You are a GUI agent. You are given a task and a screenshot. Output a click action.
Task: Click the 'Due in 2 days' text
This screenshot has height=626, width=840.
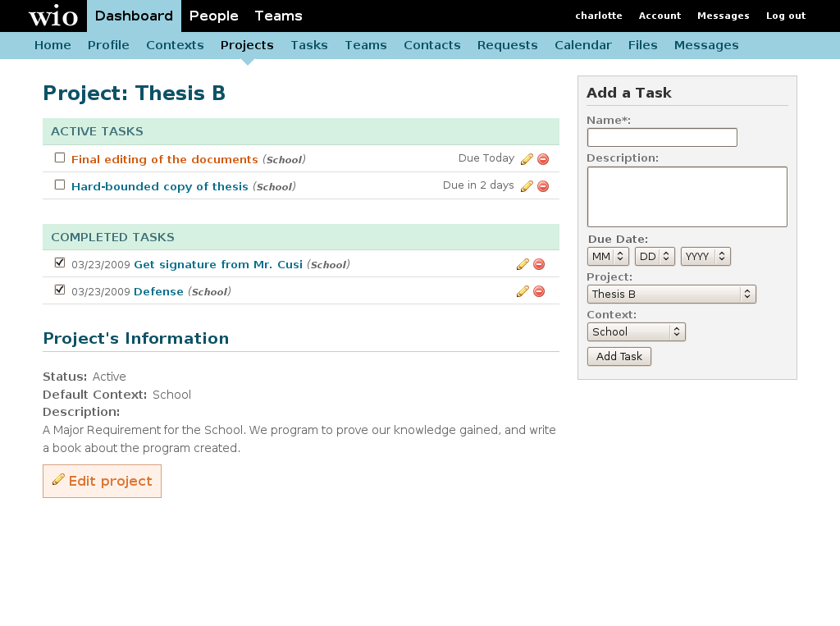[x=478, y=185]
